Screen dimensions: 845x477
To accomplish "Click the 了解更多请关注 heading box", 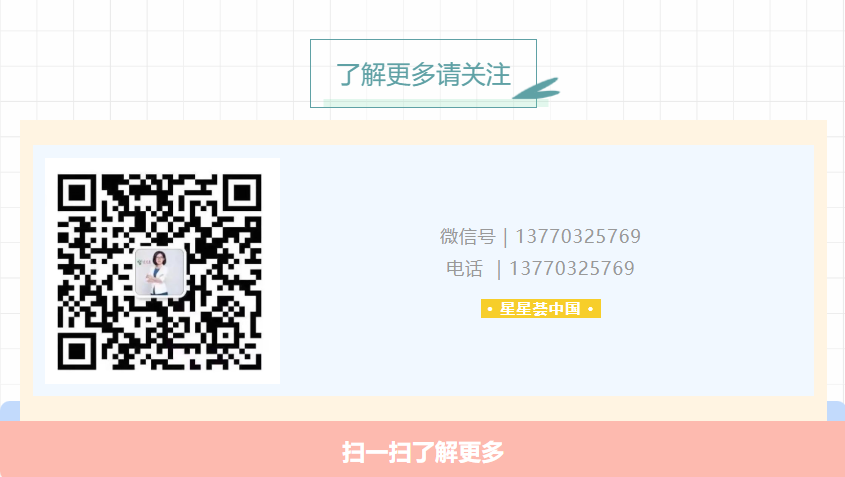I will pyautogui.click(x=423, y=73).
